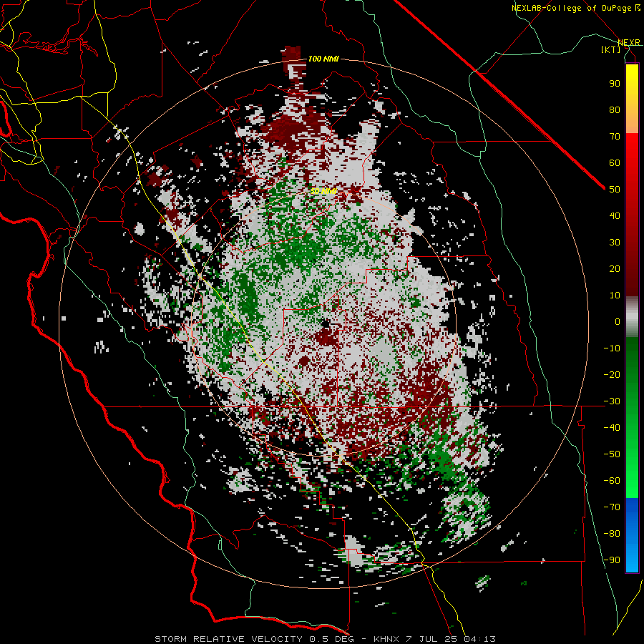Click the [KT] units label
Image resolution: width=644 pixels, height=644 pixels.
point(611,49)
